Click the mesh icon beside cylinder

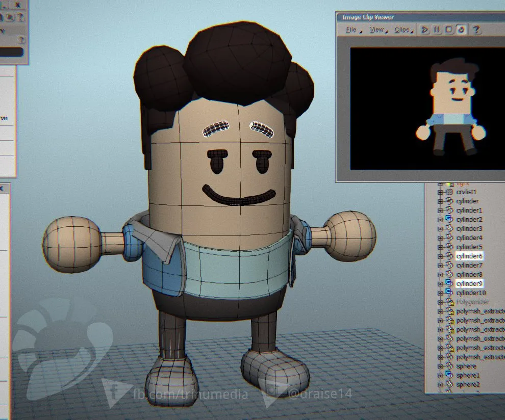tap(449, 201)
